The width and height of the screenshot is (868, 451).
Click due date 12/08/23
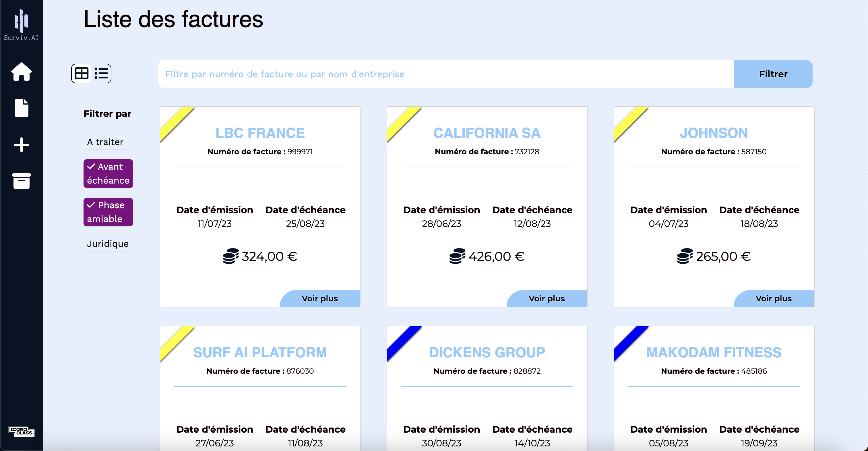coord(532,224)
